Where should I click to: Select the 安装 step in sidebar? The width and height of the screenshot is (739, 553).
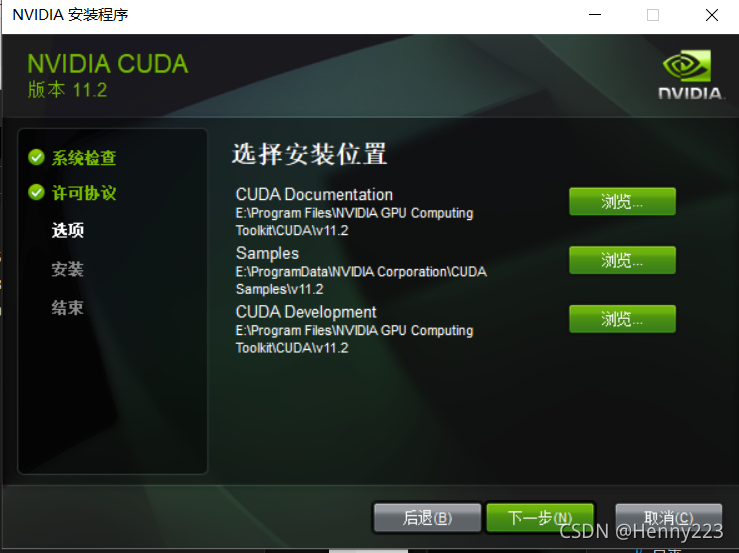point(67,269)
